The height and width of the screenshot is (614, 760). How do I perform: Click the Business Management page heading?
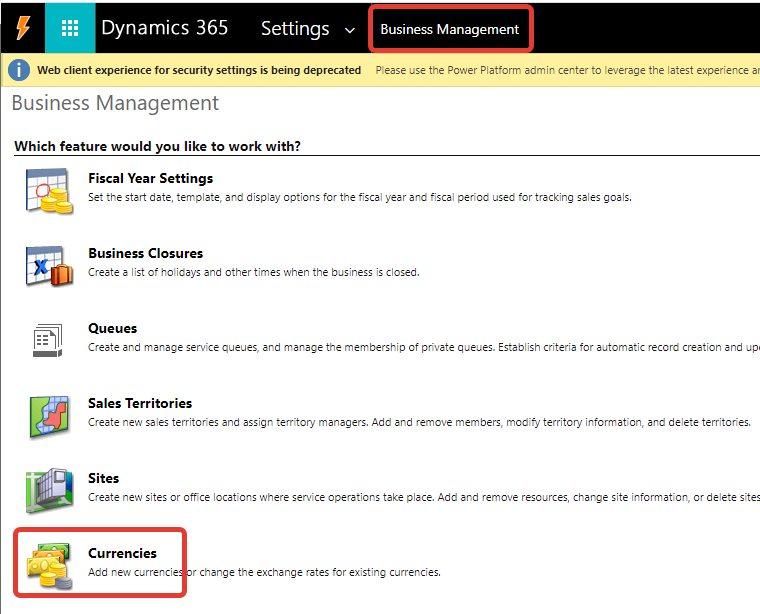tap(115, 103)
